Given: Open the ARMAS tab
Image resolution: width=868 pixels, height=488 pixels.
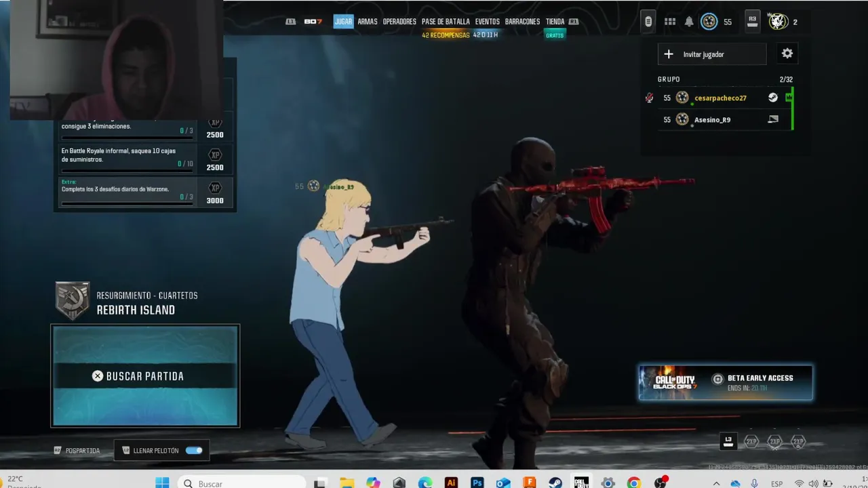Looking at the screenshot, I should tap(368, 22).
